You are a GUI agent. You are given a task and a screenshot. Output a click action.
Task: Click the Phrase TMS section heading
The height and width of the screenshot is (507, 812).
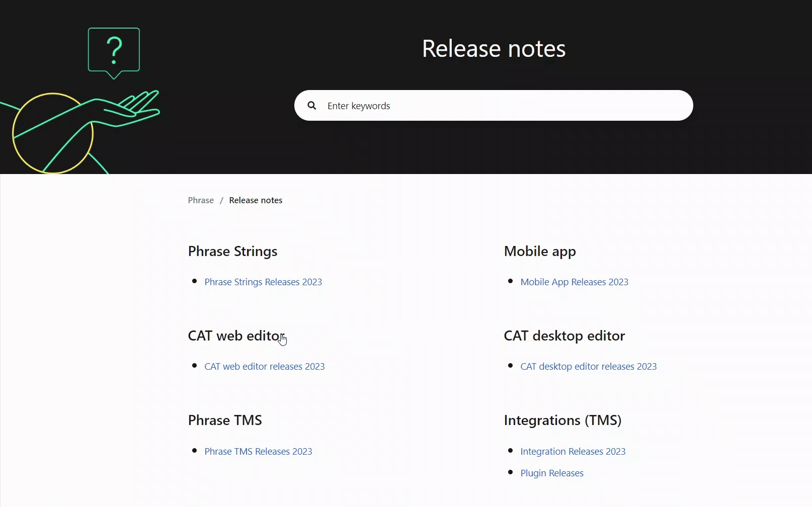(x=225, y=420)
